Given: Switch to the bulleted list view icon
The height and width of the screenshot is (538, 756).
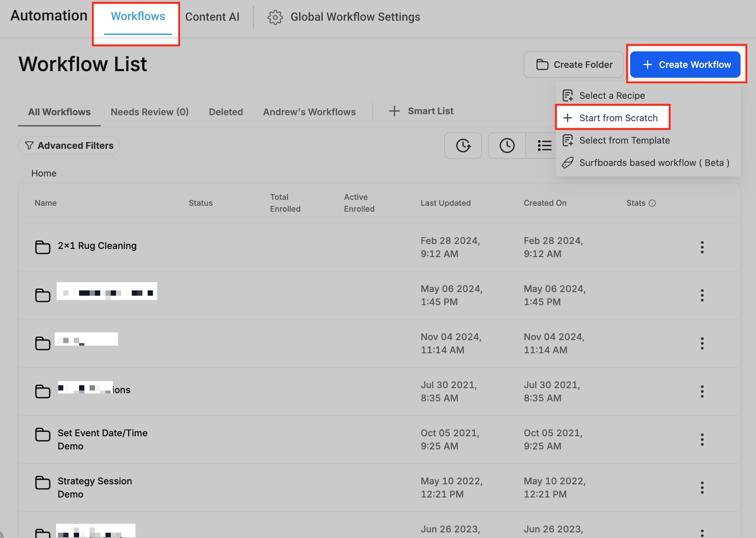Looking at the screenshot, I should (544, 146).
